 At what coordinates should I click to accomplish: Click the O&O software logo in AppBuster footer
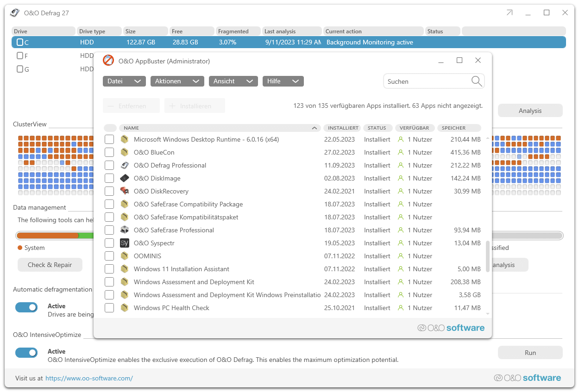[451, 328]
